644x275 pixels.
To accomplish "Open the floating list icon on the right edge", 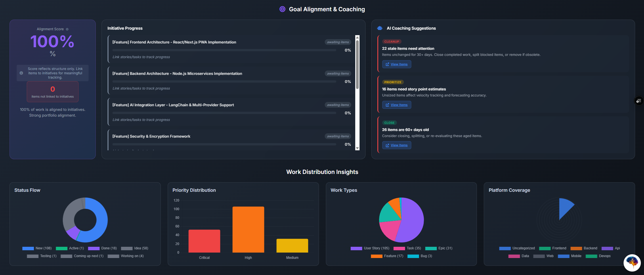I will tap(639, 101).
